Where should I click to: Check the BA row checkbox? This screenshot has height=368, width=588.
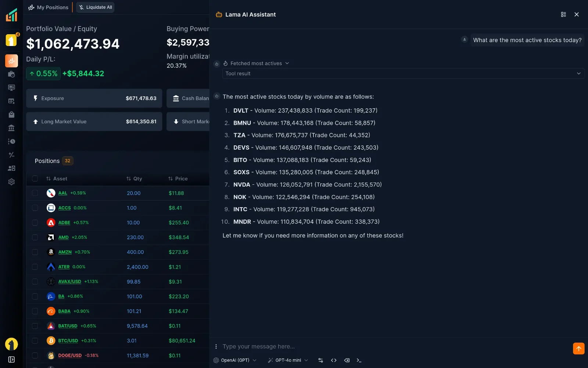[x=35, y=296]
